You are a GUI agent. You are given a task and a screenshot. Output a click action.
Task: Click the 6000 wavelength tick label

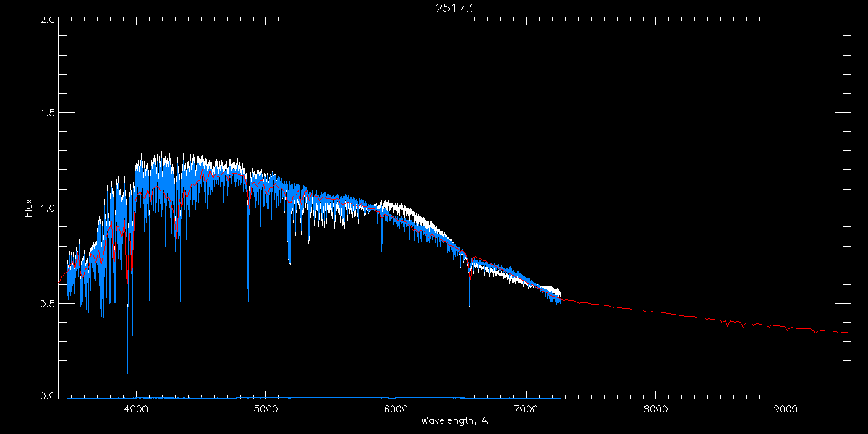coord(396,409)
